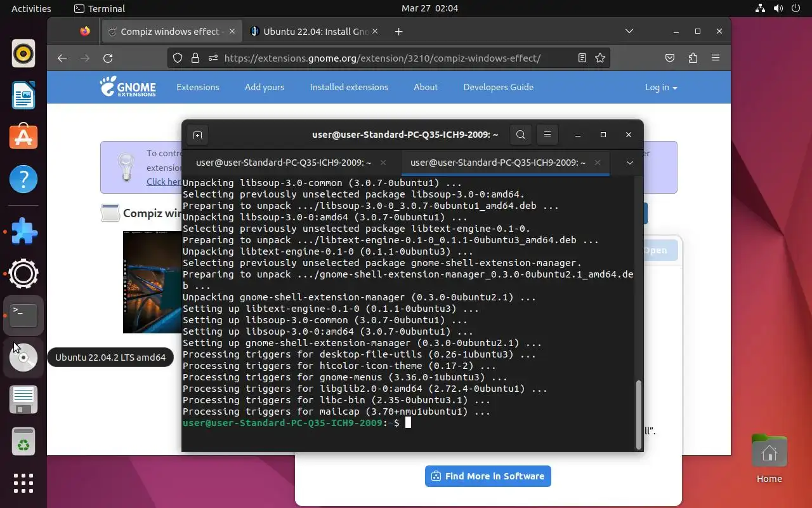Screen dimensions: 812x508
Task: Switch to Ubuntu 22.04 Install Gnome tab
Action: [x=314, y=31]
